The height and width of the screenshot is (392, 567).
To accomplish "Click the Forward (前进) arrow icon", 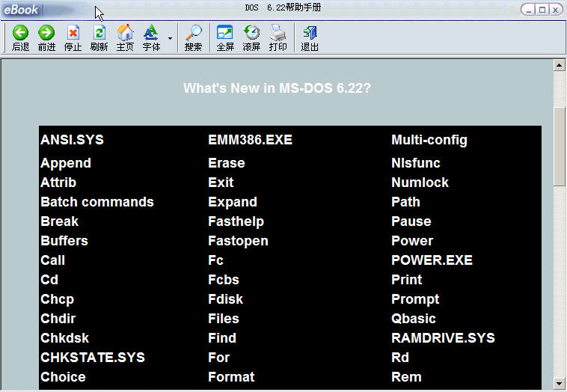I will point(46,33).
